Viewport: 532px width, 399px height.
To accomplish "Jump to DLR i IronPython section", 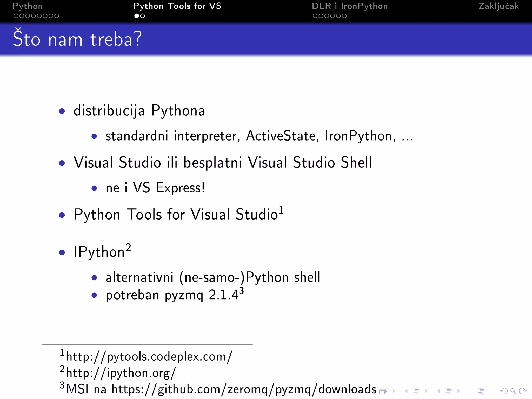I will pyautogui.click(x=350, y=6).
